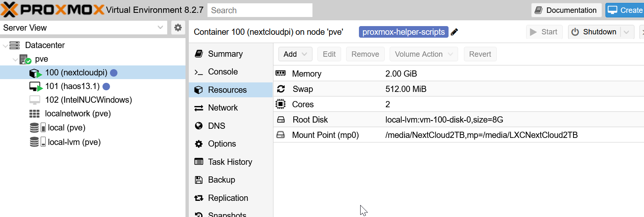Screen dimensions: 644x217
Task: Open the Network tab
Action: 223,108
